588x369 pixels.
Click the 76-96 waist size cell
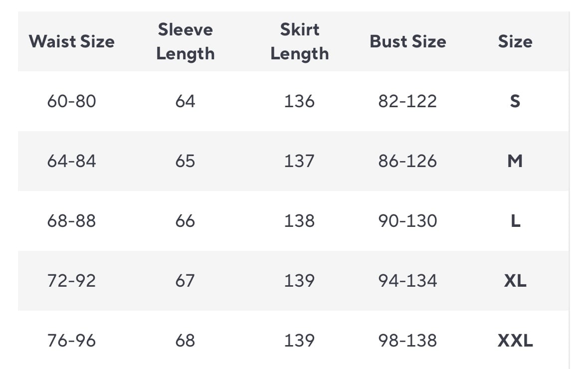(x=71, y=341)
